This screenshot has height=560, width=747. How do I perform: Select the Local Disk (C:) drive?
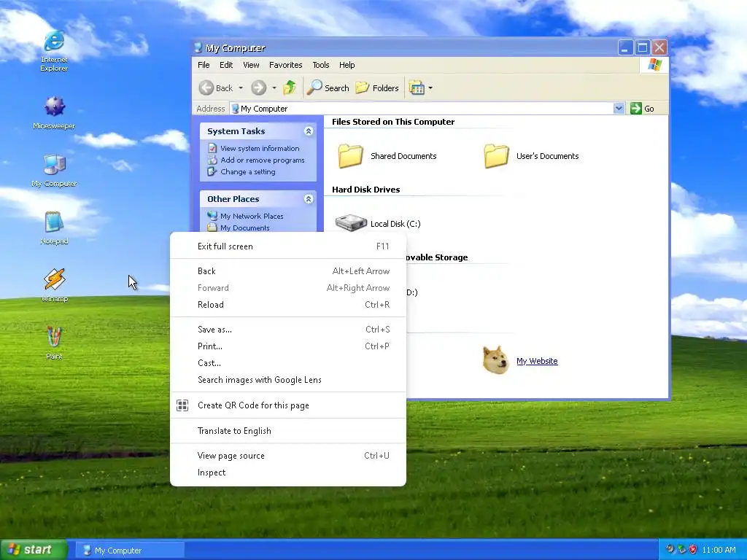click(377, 223)
